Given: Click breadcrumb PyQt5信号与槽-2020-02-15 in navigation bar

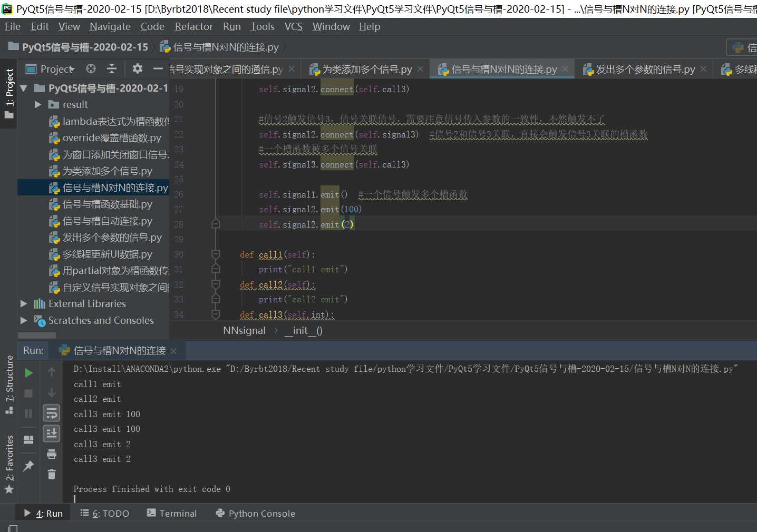Looking at the screenshot, I should point(78,47).
